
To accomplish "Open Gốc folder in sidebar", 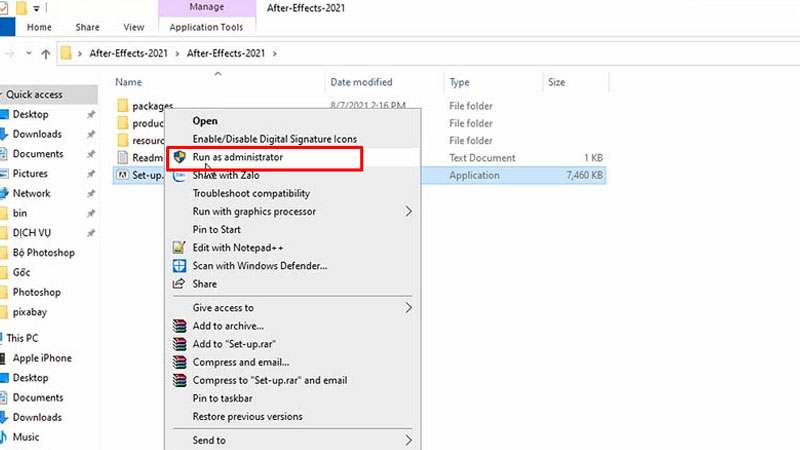I will coord(21,272).
